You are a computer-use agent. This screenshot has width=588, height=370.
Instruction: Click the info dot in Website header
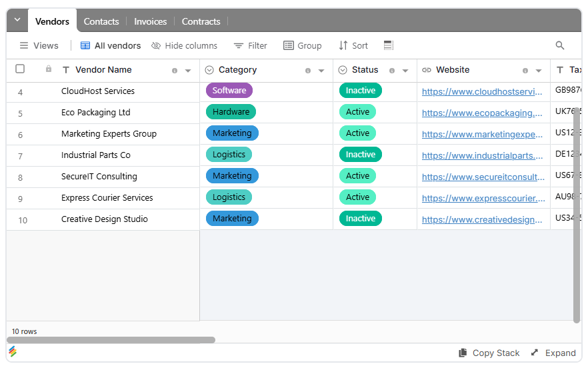[525, 71]
